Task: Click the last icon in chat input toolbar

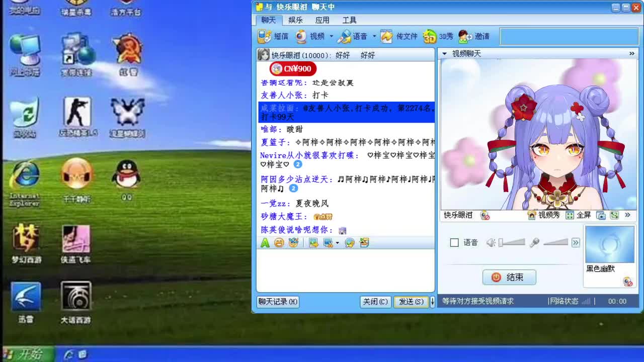Action: [364, 243]
